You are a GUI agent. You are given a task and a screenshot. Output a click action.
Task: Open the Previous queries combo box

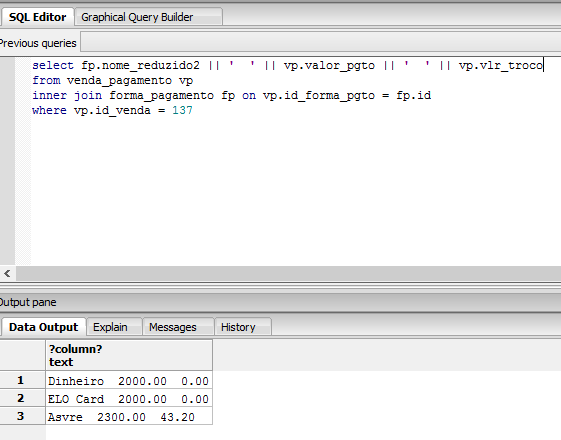coord(321,43)
